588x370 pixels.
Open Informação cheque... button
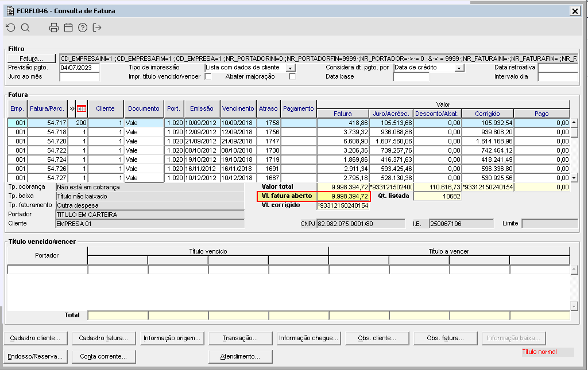(308, 338)
